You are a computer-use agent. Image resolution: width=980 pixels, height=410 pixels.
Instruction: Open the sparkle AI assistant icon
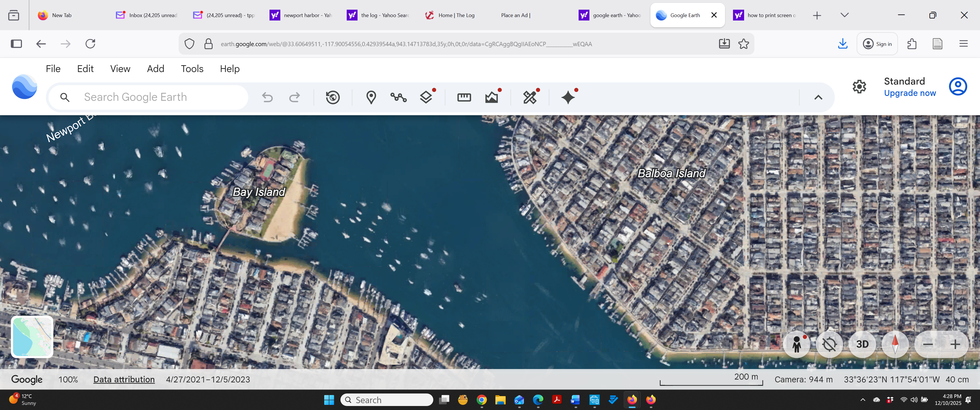[x=567, y=97]
